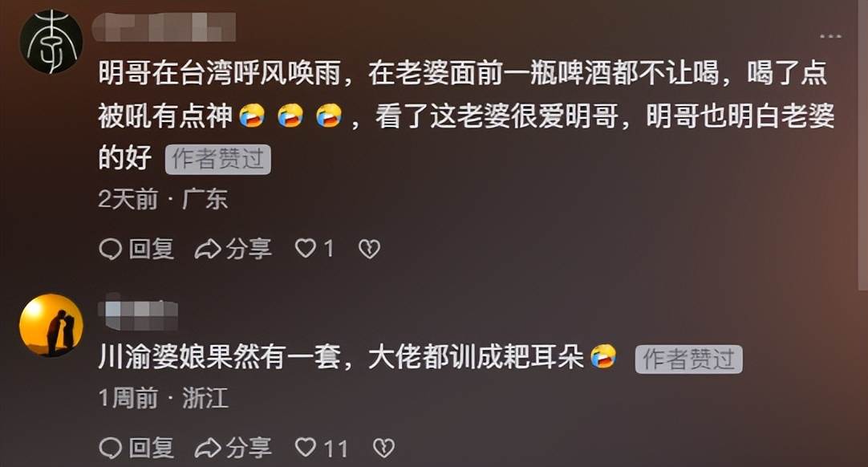Click 回复 text under Zhejiang comment
This screenshot has width=868, height=467.
point(152,449)
